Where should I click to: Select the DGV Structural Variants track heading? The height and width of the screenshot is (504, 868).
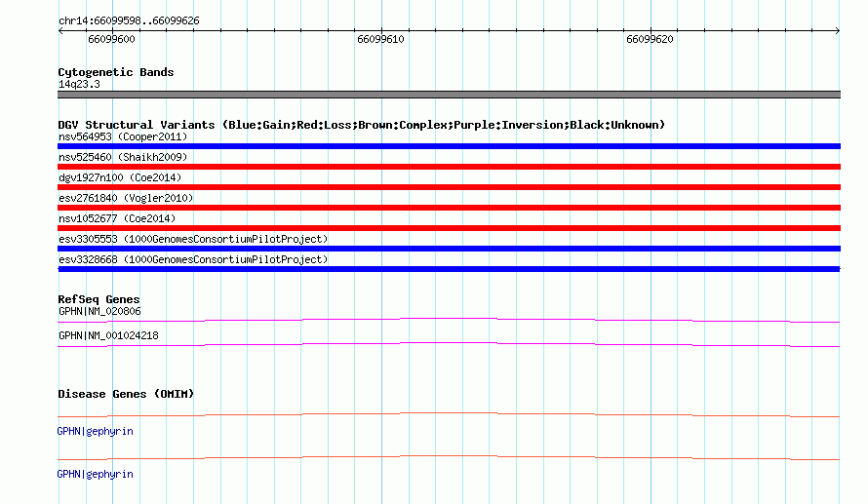[x=362, y=125]
